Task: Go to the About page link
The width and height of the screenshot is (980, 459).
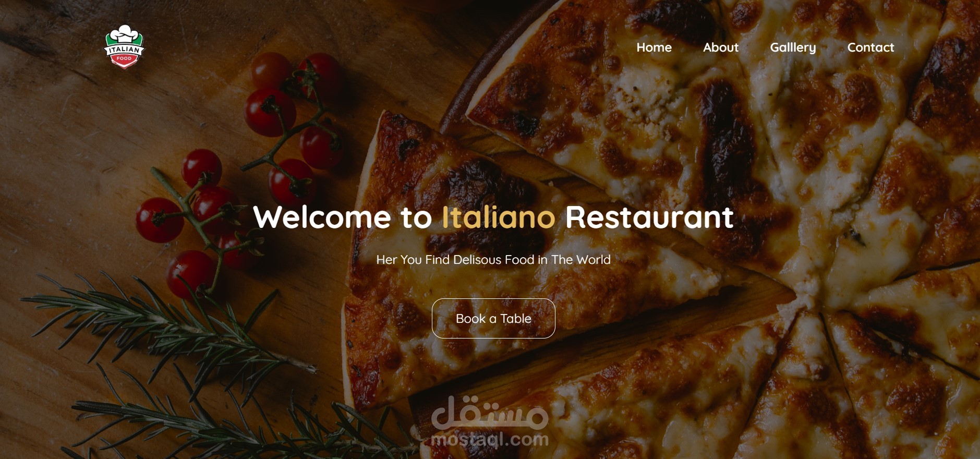Action: click(x=721, y=47)
